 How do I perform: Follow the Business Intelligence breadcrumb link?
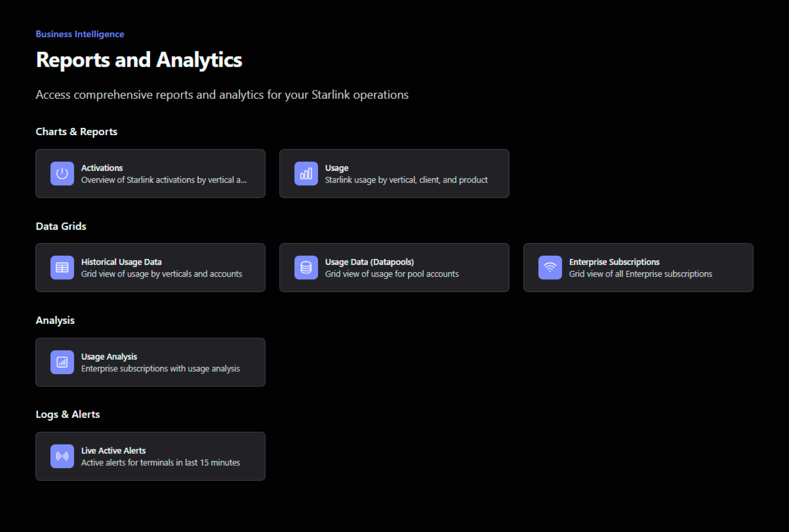click(80, 34)
